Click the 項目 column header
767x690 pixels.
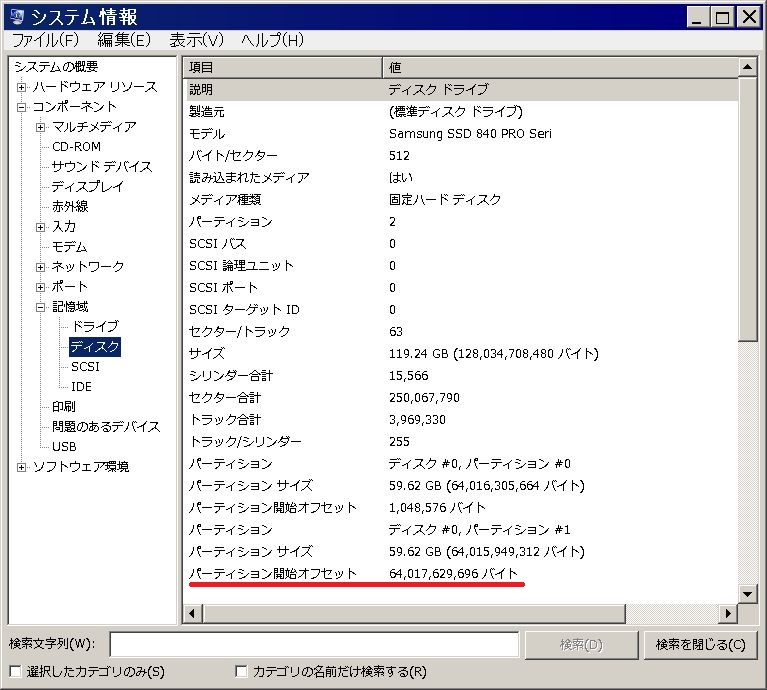(x=283, y=67)
